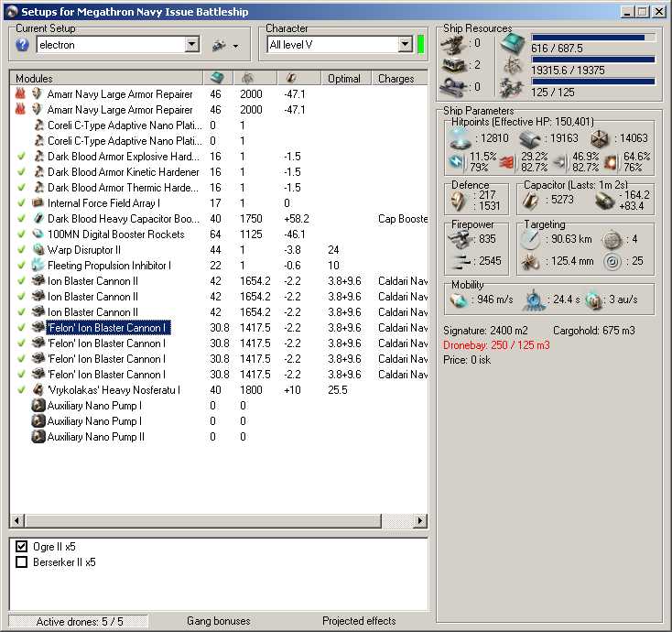
Task: Click the Active drones: 5 / 5 tab
Action: (80, 621)
